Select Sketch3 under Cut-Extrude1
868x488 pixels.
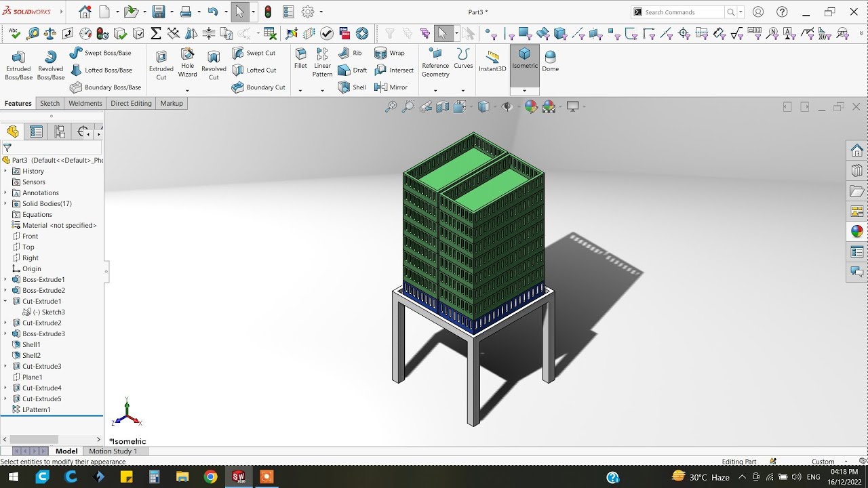(x=44, y=312)
